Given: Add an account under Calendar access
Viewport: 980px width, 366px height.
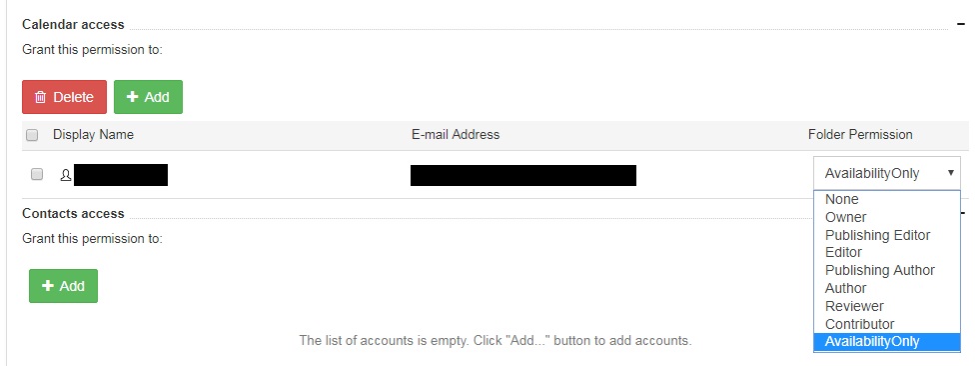Looking at the screenshot, I should (x=148, y=97).
